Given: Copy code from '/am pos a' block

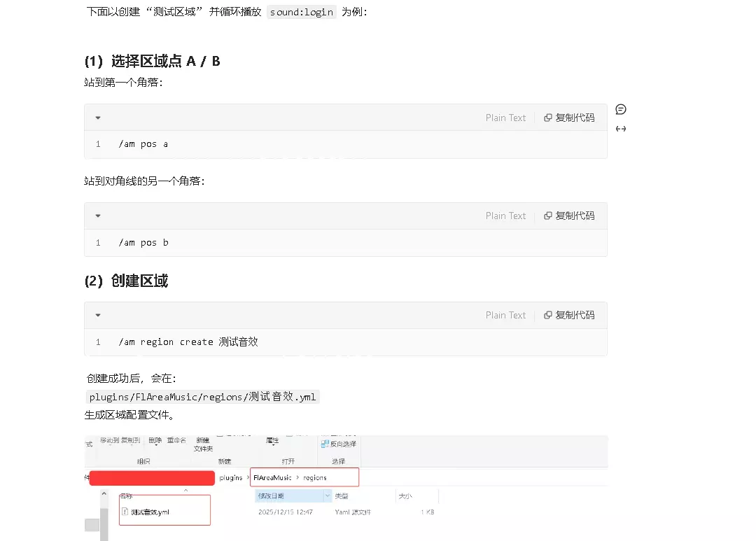Looking at the screenshot, I should 569,118.
